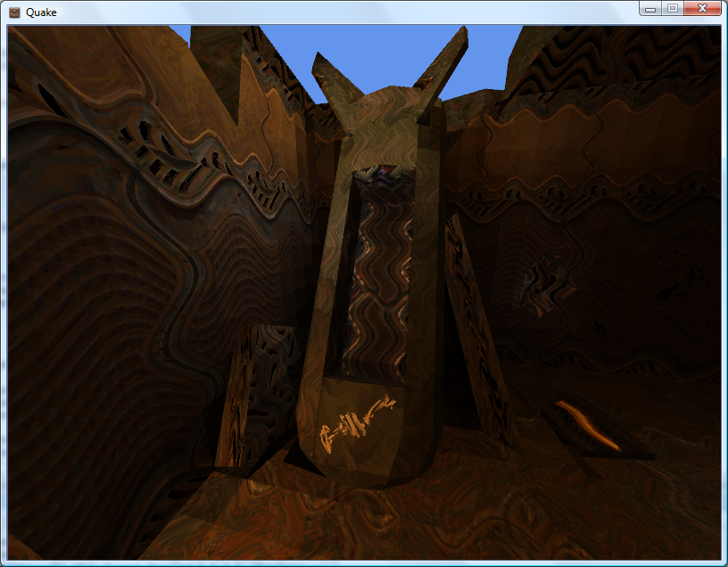
Task: Maximize the Quake window
Action: tap(672, 8)
